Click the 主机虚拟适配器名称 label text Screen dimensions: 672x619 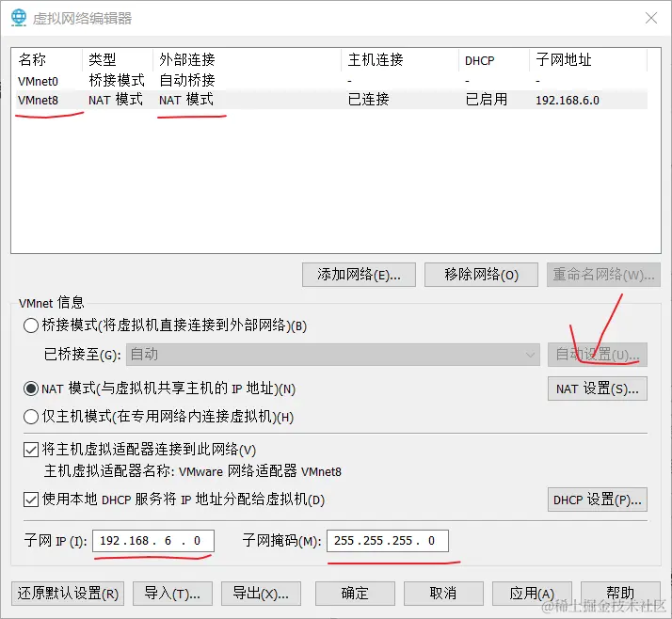coord(109,470)
